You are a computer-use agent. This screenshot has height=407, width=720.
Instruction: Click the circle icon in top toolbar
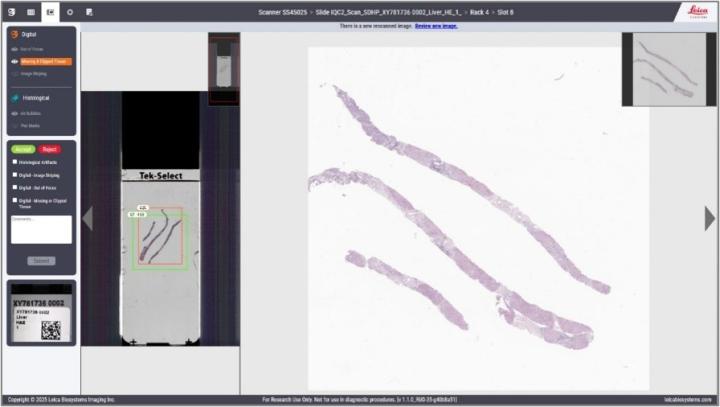point(70,12)
